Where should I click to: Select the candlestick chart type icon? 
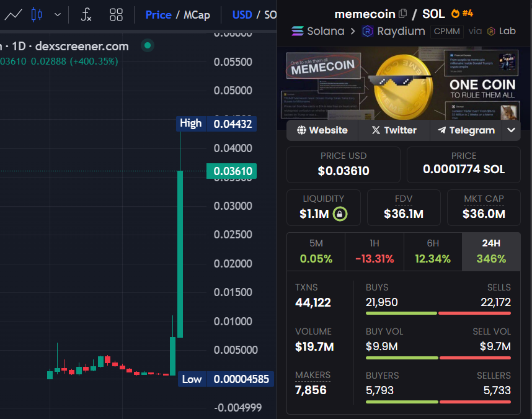(37, 15)
